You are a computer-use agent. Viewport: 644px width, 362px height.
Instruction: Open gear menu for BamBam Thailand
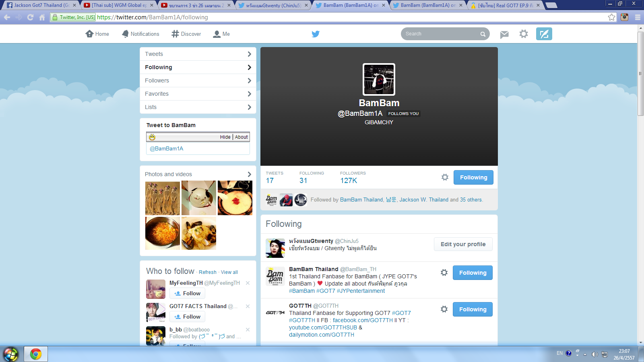[x=444, y=273]
